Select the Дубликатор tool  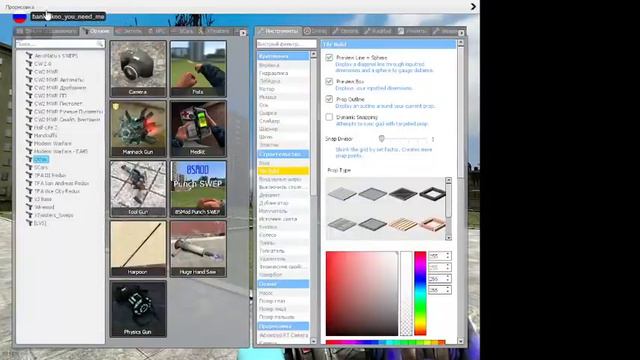283,203
